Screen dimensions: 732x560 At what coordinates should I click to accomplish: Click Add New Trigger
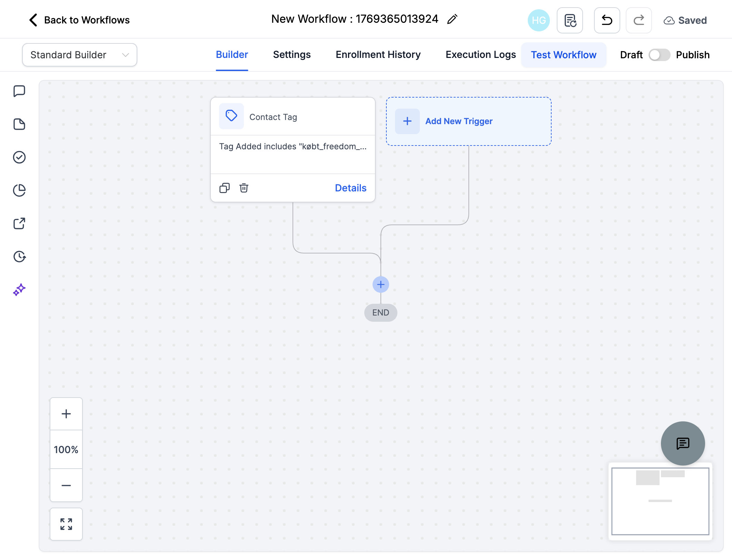(468, 121)
